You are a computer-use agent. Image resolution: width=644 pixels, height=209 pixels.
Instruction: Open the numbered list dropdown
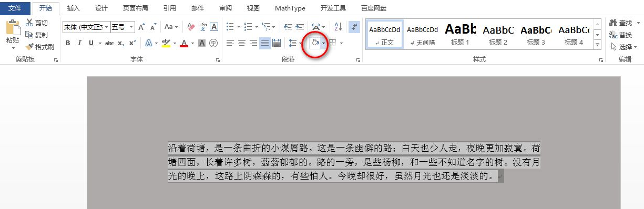[x=257, y=27]
